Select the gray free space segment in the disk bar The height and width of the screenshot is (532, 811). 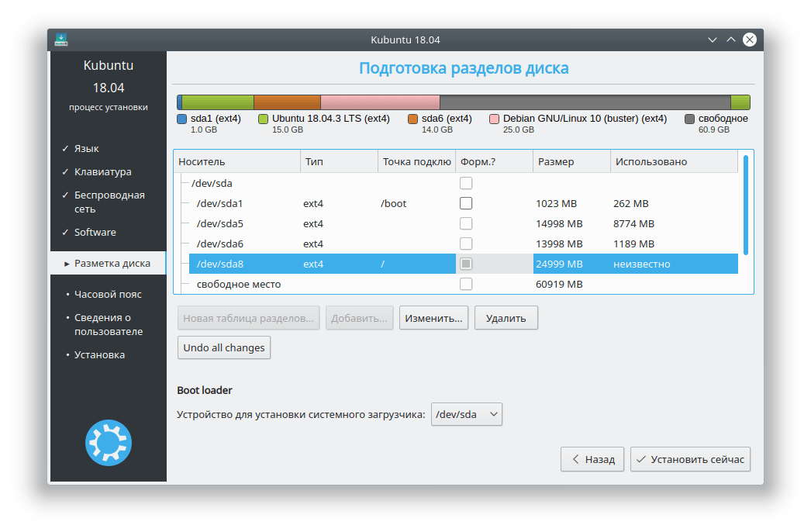tap(585, 102)
